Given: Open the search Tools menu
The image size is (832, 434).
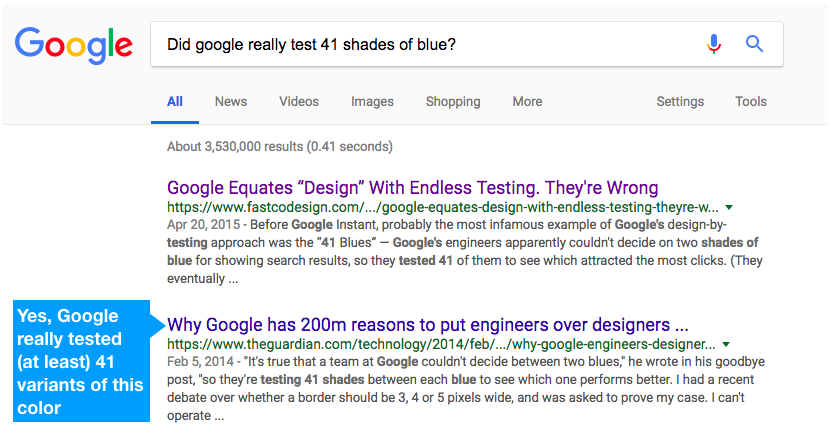Looking at the screenshot, I should point(751,101).
